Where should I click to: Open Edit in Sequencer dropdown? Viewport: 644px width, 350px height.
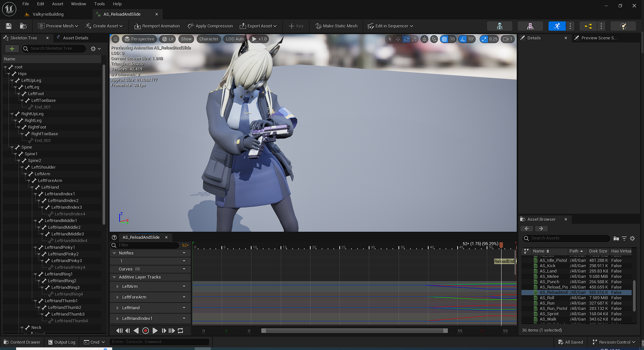click(390, 26)
